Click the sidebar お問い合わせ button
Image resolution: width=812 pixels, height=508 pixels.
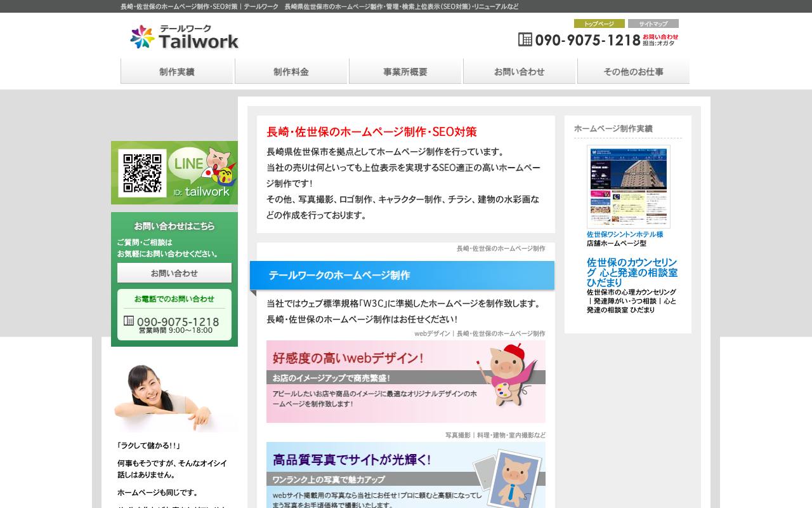tap(174, 273)
